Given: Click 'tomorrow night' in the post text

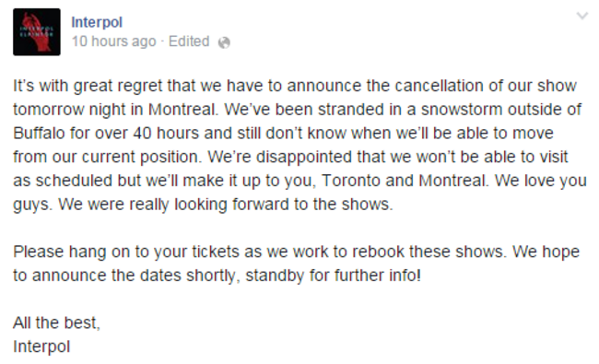Looking at the screenshot, I should [x=69, y=110].
